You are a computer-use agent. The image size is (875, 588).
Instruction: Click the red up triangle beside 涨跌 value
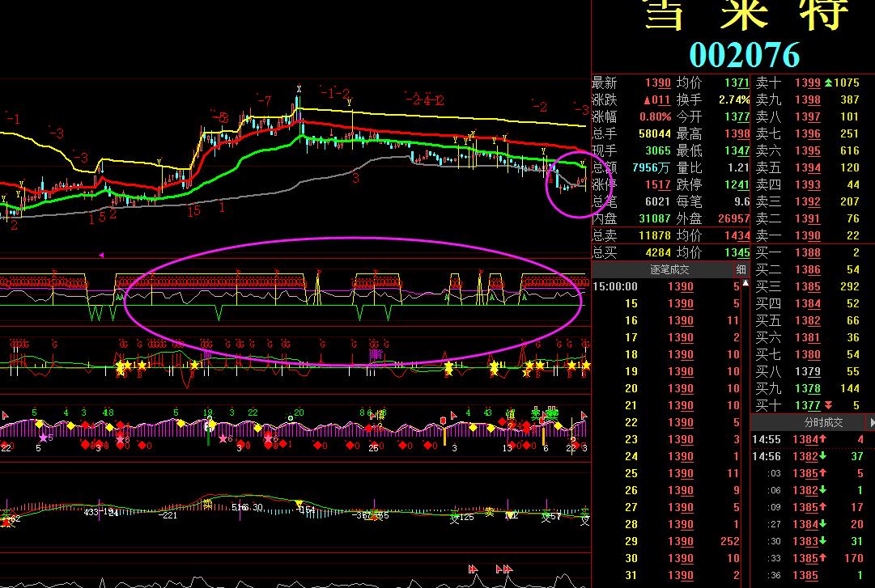pos(648,100)
